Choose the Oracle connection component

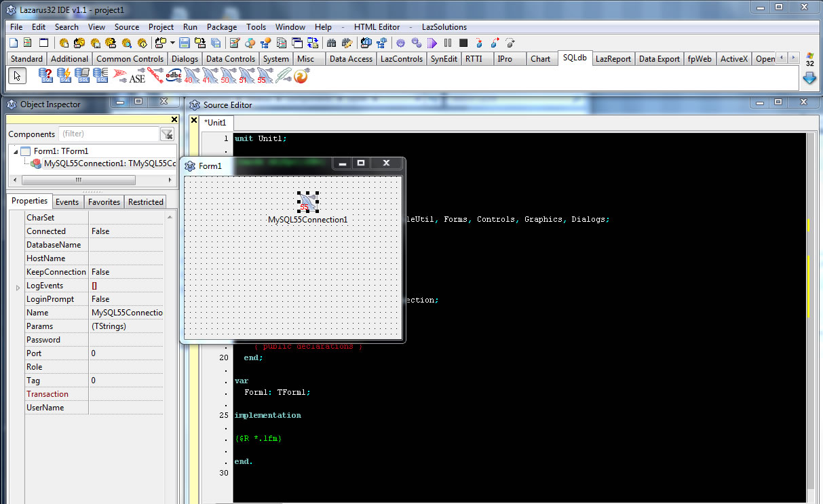(156, 76)
